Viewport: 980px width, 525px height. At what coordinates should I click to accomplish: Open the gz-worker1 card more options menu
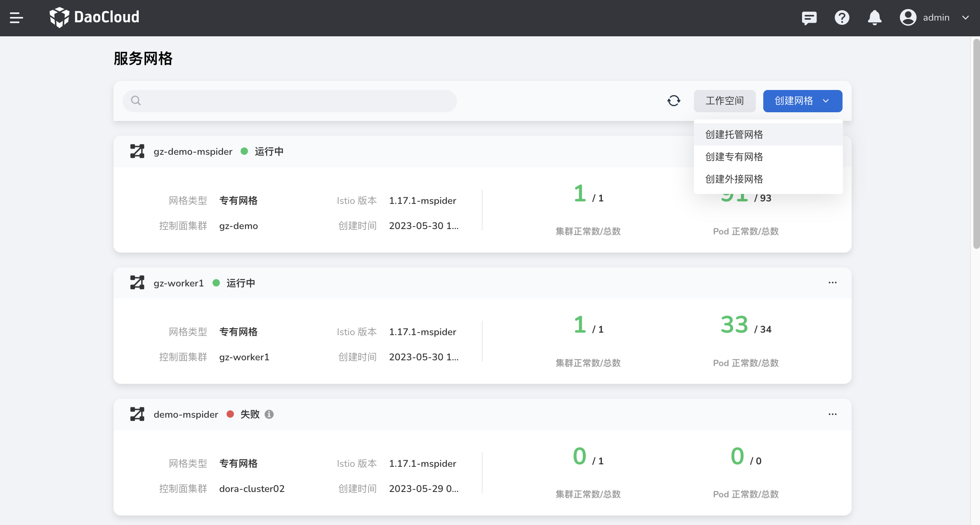pyautogui.click(x=833, y=283)
